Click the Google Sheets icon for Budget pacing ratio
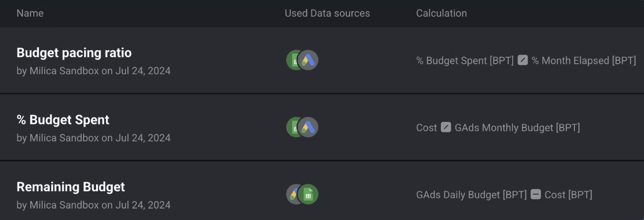 [293, 60]
